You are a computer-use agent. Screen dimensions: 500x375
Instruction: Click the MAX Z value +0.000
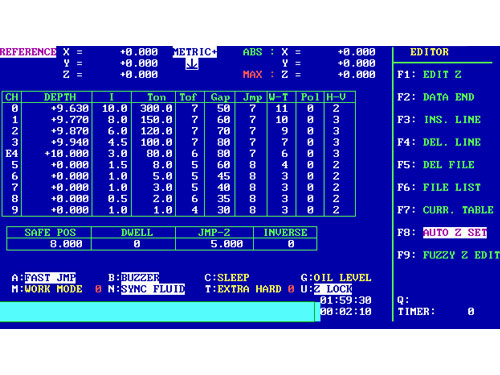(356, 74)
